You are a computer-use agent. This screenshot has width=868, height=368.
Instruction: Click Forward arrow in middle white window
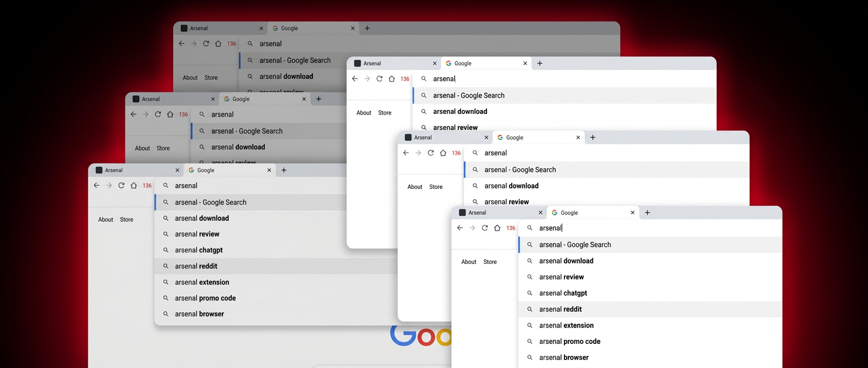(x=418, y=153)
